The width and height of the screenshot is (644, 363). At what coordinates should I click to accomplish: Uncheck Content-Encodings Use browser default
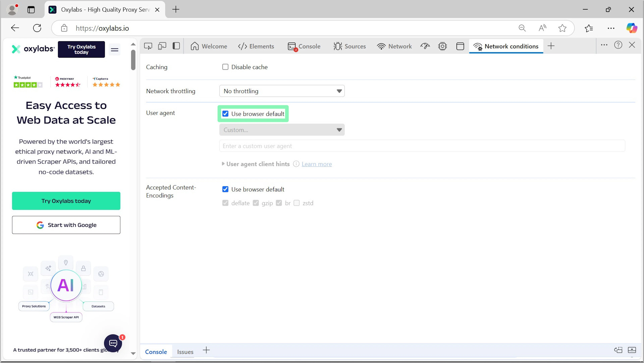225,189
